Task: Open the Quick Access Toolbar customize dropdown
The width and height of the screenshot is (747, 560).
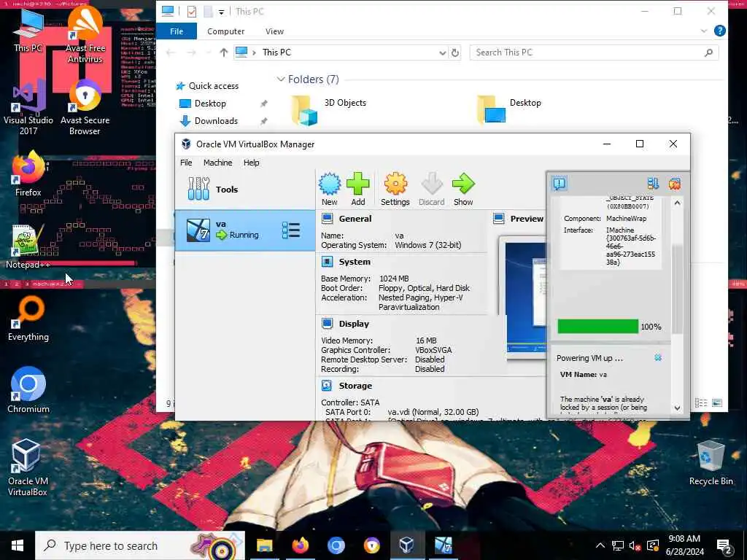Action: (222, 12)
